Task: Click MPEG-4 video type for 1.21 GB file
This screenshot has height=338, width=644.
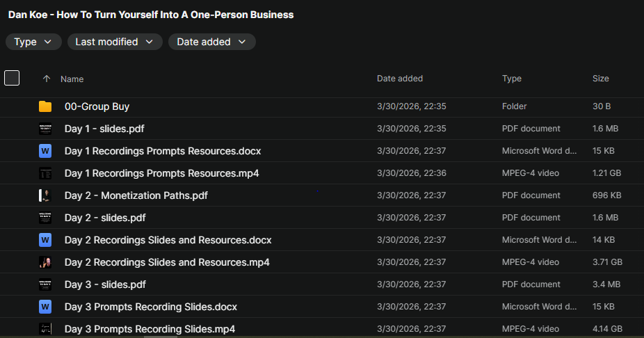Action: 530,173
